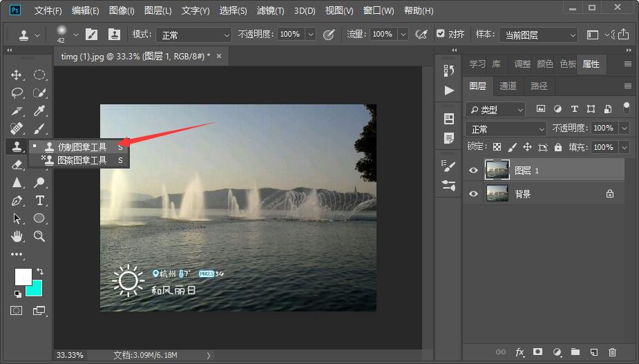The width and height of the screenshot is (639, 364).
Task: Select the Eyedropper tool
Action: 39,111
